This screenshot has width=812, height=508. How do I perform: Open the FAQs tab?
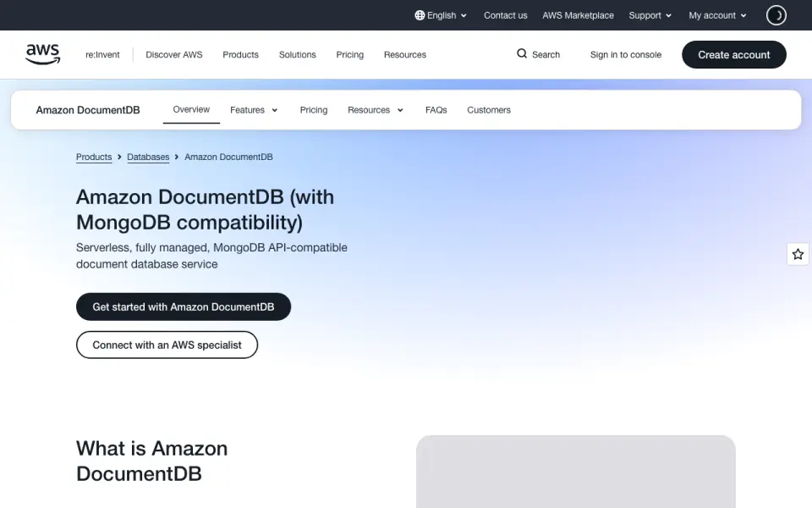pos(436,110)
